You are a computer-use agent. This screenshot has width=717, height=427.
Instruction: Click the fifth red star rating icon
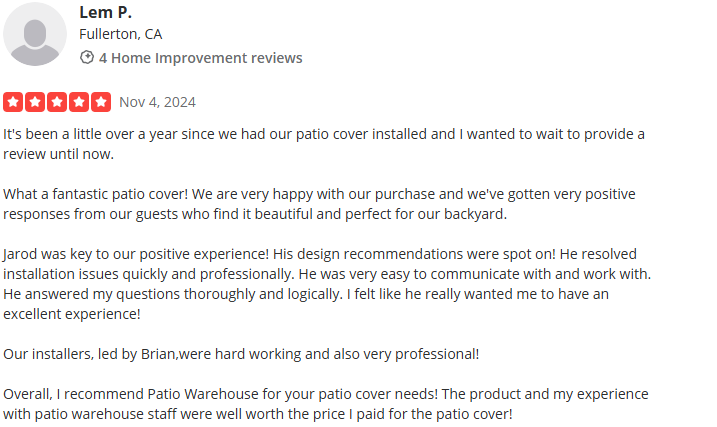point(101,102)
